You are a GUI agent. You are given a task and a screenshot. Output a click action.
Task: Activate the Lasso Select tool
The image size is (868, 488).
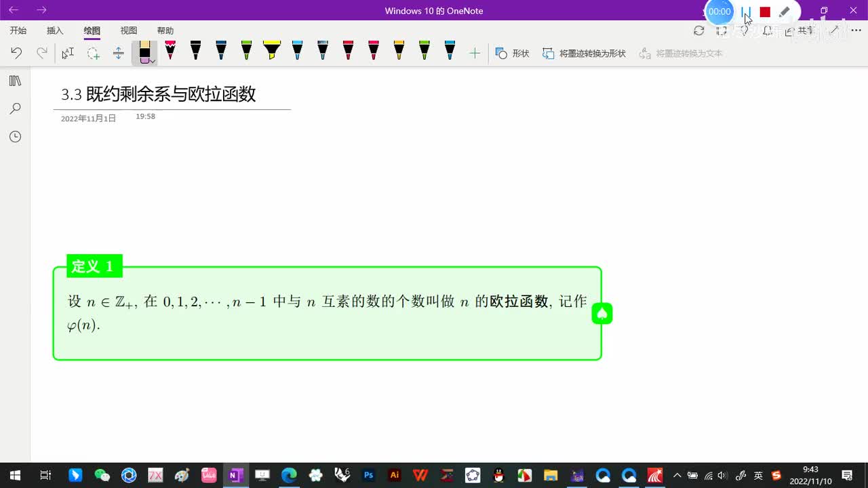click(93, 53)
